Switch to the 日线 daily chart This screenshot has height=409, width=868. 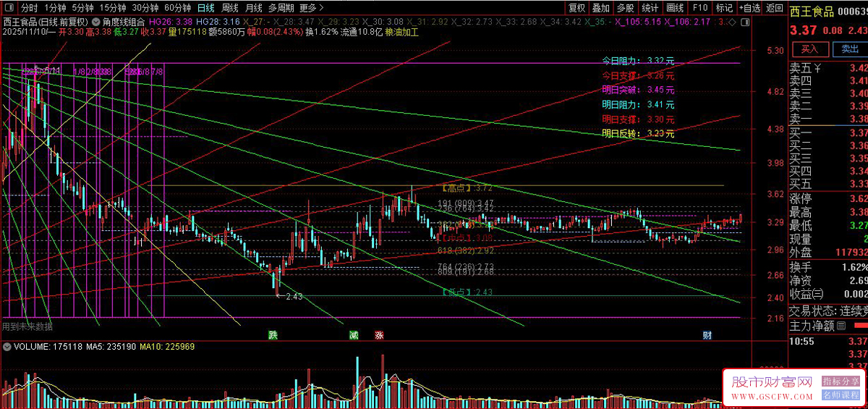point(206,8)
